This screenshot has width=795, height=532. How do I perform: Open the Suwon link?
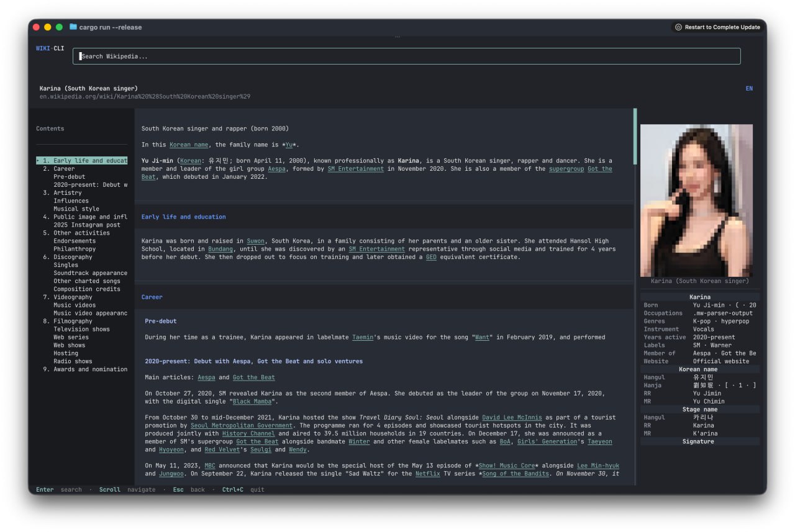pos(255,241)
